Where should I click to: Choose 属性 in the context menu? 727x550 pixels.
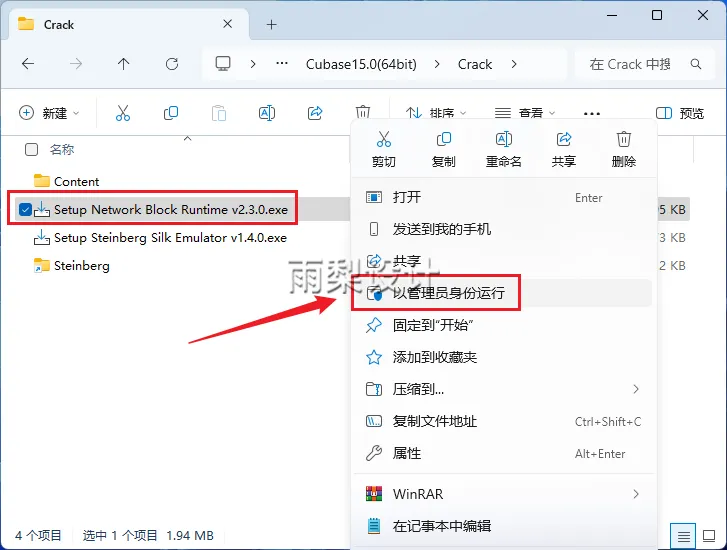coord(504,453)
